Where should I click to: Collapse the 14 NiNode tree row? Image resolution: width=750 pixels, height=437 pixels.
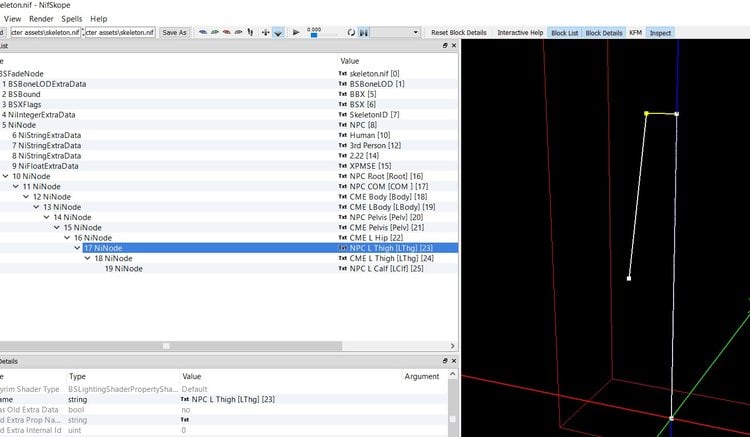[46, 217]
